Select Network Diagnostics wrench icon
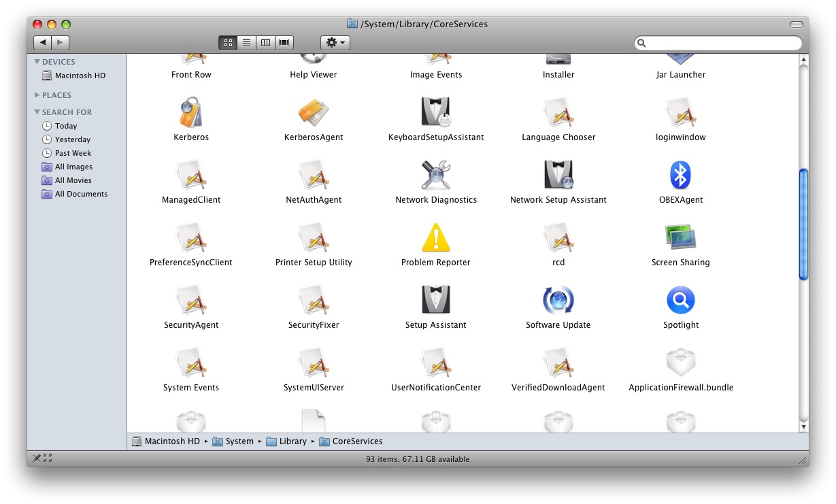The width and height of the screenshot is (836, 504). click(436, 175)
